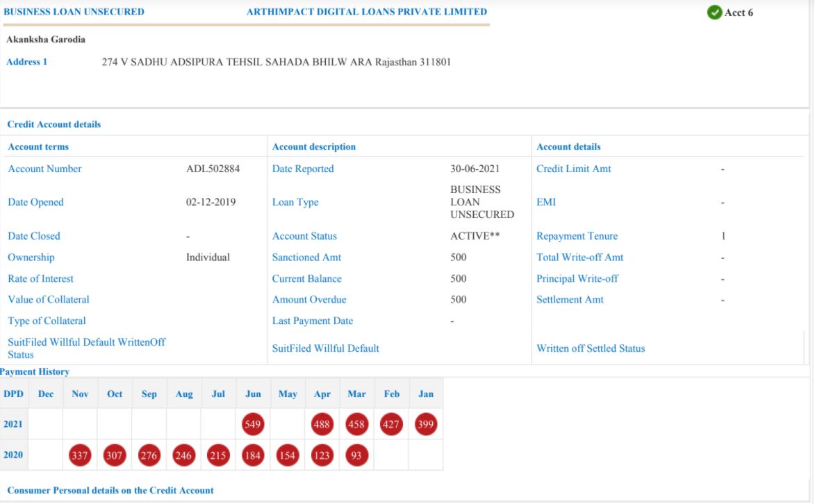Click the 2021 row header in payment history
The image size is (815, 504).
13,423
